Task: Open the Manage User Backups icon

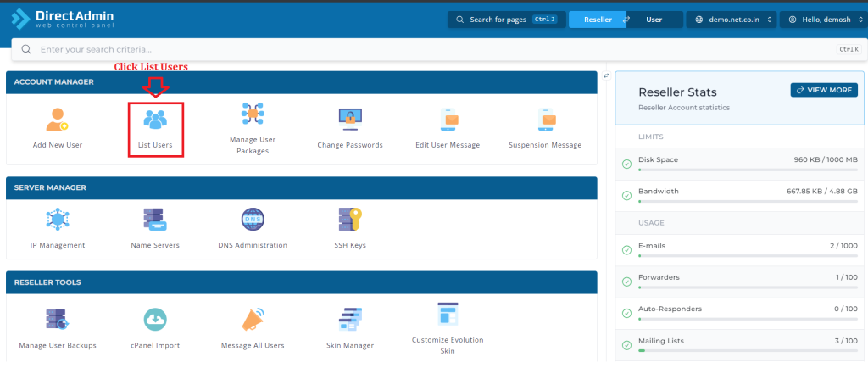Action: (58, 320)
